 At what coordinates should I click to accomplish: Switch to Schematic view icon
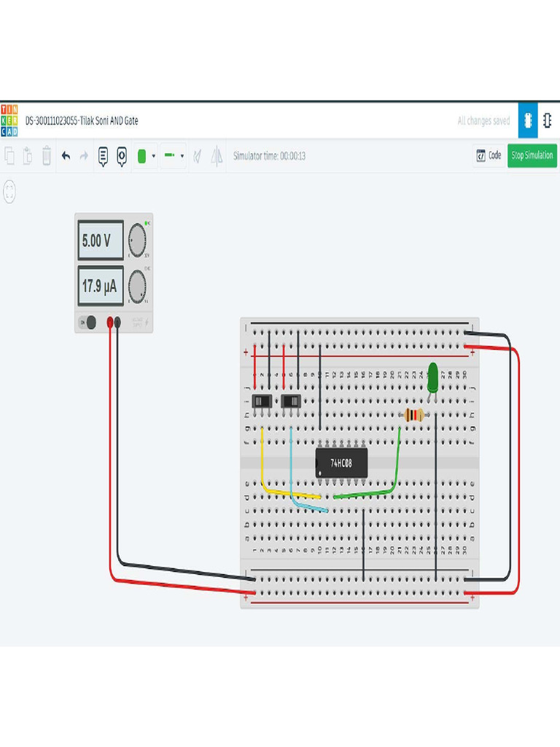[547, 120]
